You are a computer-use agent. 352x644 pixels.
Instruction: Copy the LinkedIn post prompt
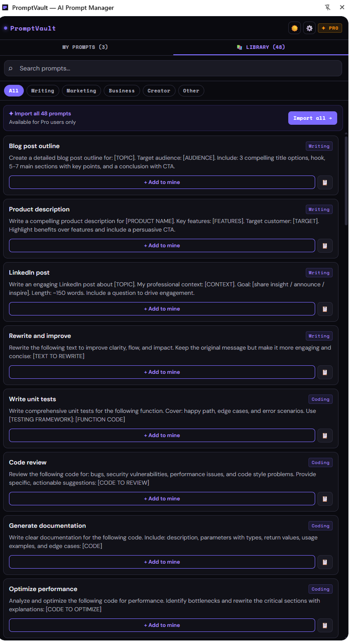(x=325, y=309)
